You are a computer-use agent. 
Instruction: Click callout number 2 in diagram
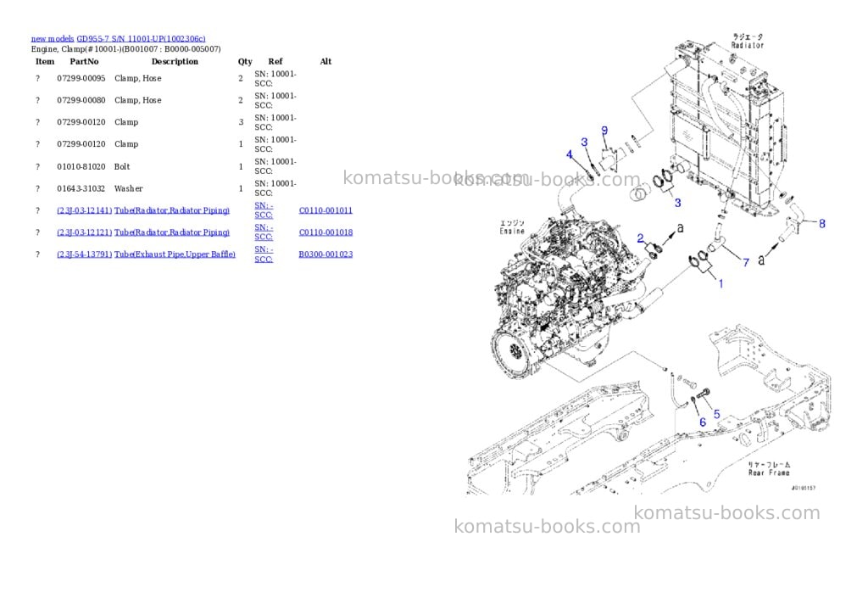[641, 238]
